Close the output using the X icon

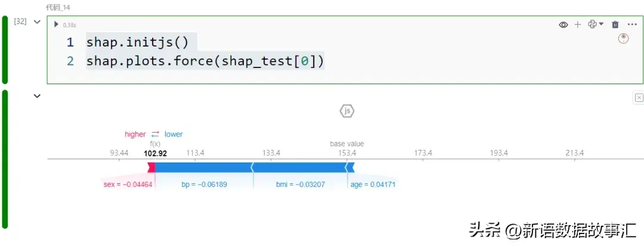[x=639, y=98]
